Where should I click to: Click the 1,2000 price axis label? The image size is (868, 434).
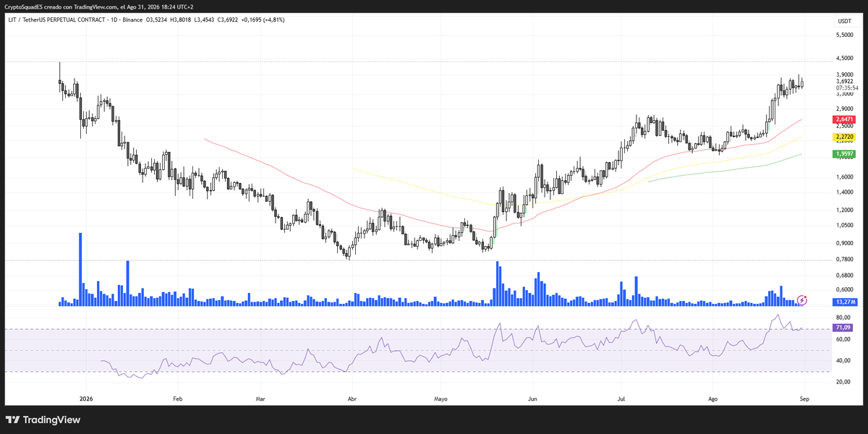846,210
